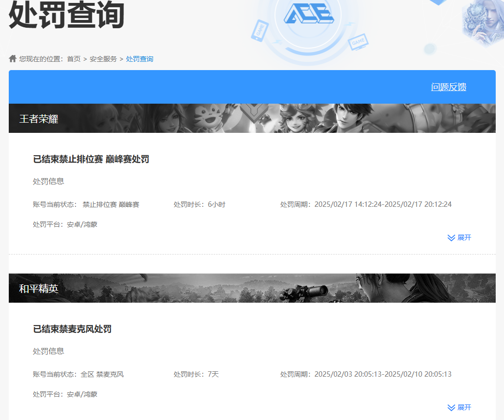This screenshot has height=420, width=504.
Task: Click penalty duration 7天
Action: click(x=213, y=374)
